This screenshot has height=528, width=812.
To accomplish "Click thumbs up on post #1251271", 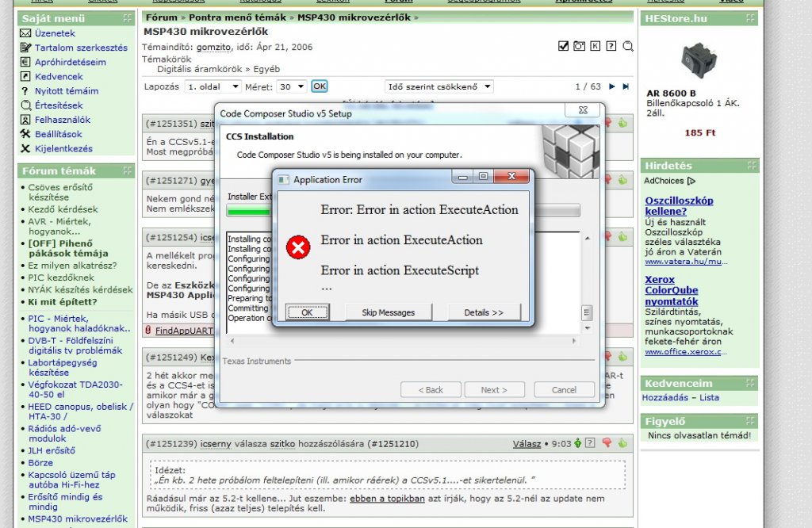I will click(622, 180).
